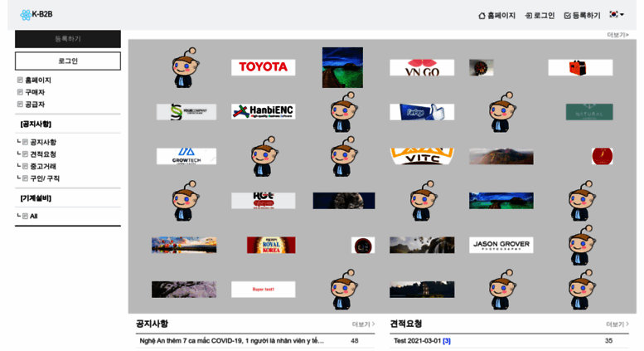This screenshot has height=351, width=644.
Task: Click the checkbox icon beside 등록하기
Action: [x=568, y=16]
